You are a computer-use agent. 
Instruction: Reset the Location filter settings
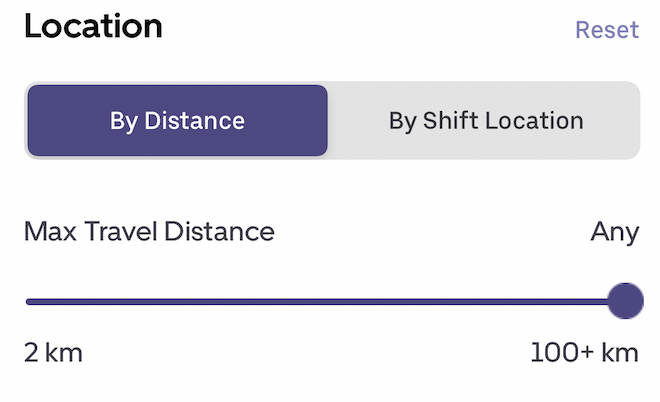tap(606, 29)
